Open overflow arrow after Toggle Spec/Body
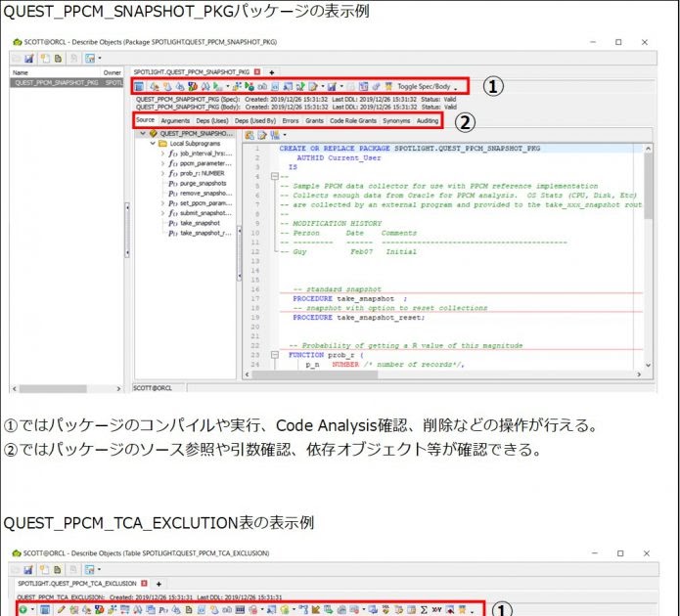 coord(455,88)
